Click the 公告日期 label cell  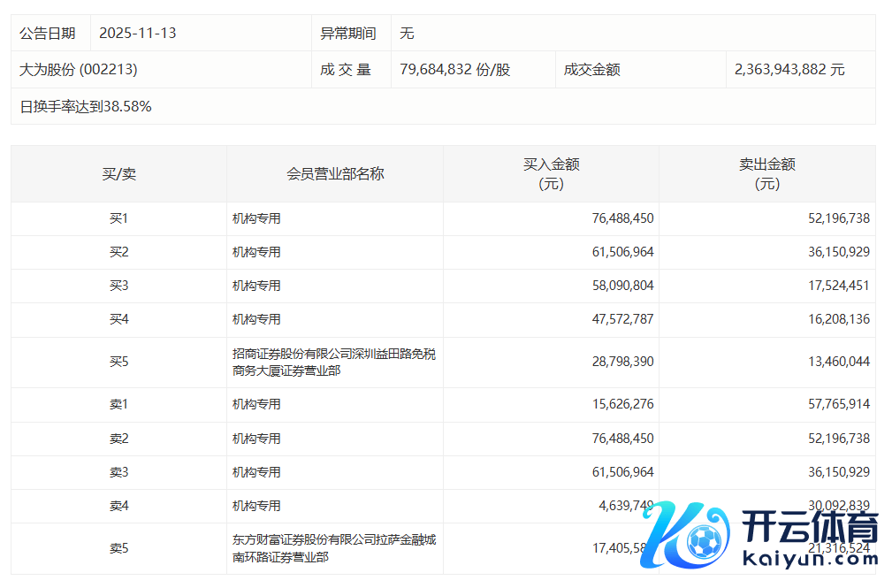click(x=48, y=34)
